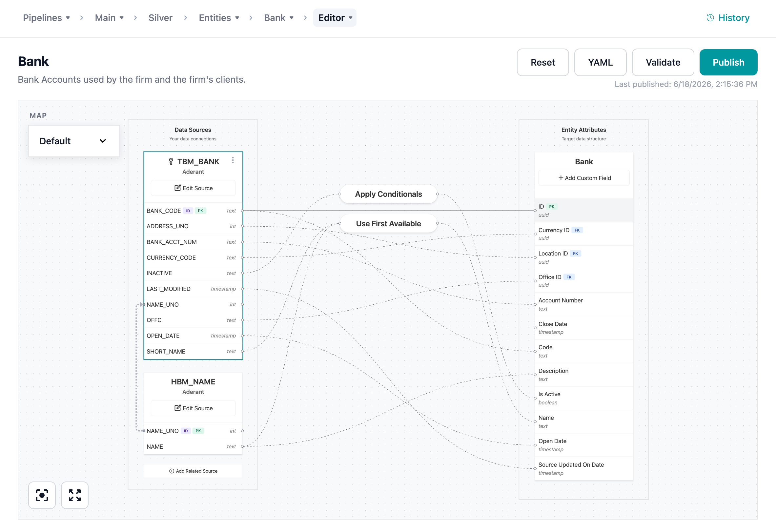The width and height of the screenshot is (776, 532).
Task: Select the Use First Available node
Action: 388,223
